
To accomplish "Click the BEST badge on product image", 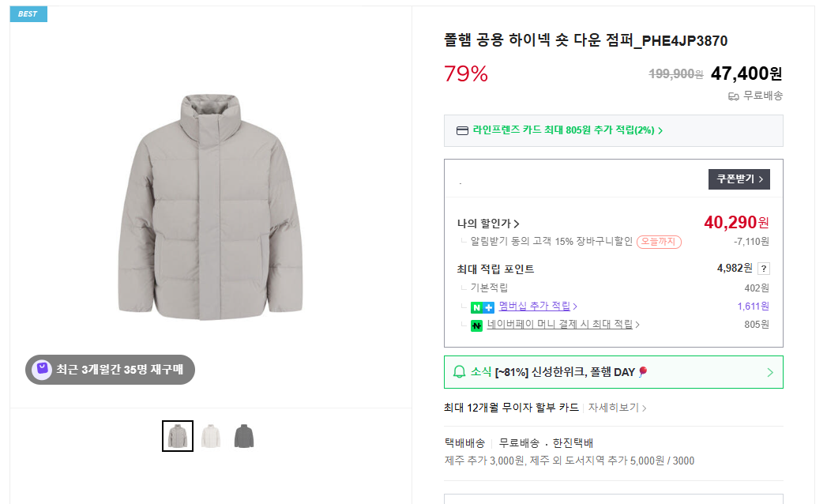I will coord(28,14).
